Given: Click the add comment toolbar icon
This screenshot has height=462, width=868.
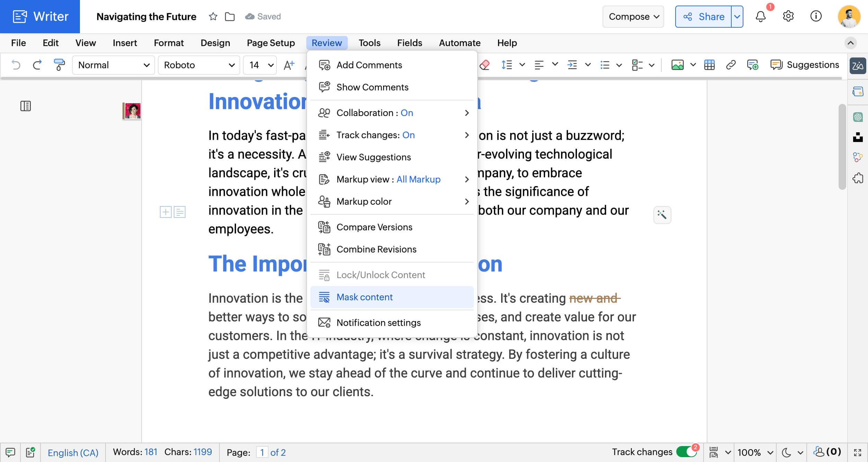Looking at the screenshot, I should [x=752, y=65].
